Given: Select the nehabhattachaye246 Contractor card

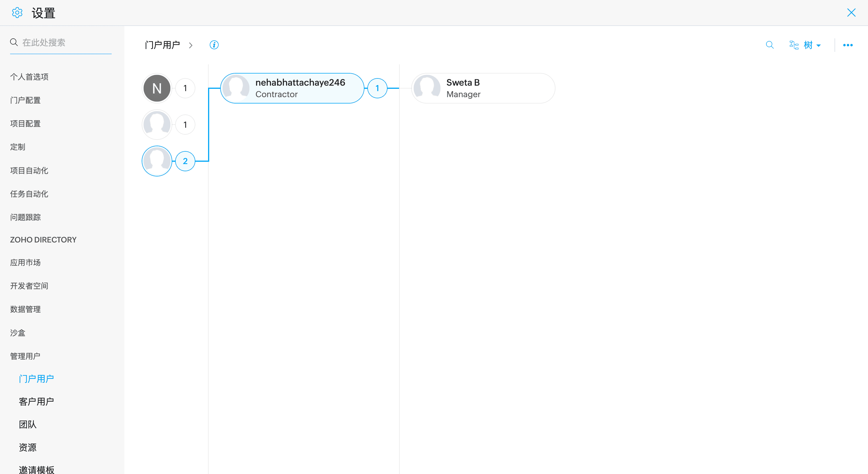Looking at the screenshot, I should tap(292, 88).
